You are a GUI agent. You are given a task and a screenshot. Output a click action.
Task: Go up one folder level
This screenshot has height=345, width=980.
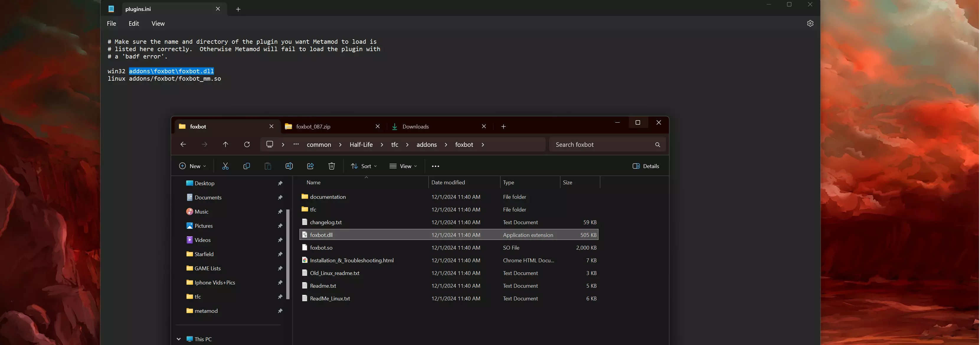[x=226, y=144]
